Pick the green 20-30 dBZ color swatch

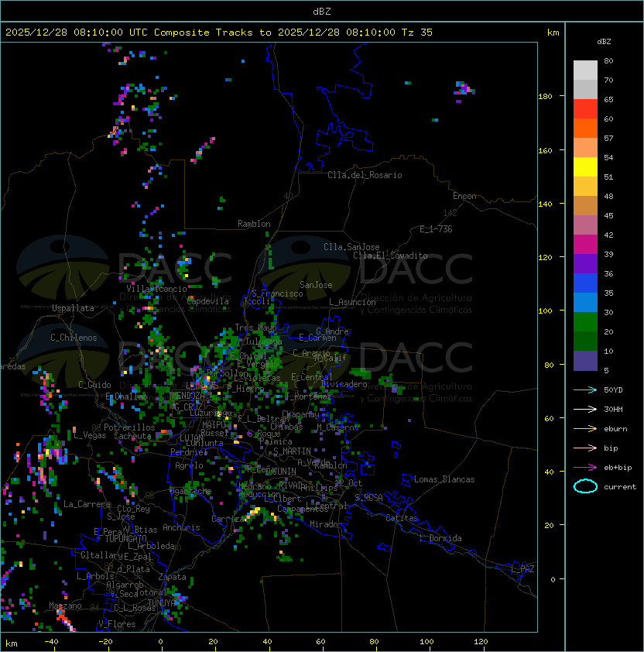point(585,322)
